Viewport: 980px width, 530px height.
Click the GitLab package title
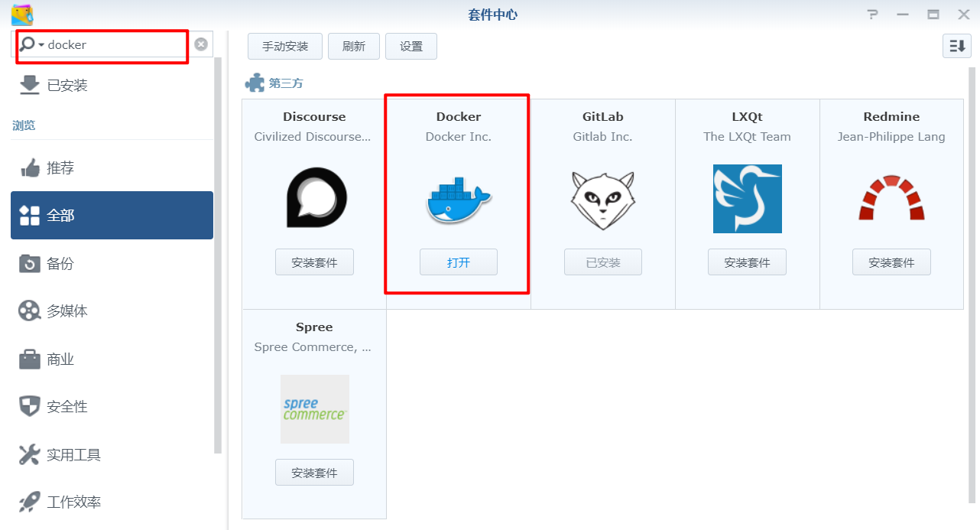(603, 116)
